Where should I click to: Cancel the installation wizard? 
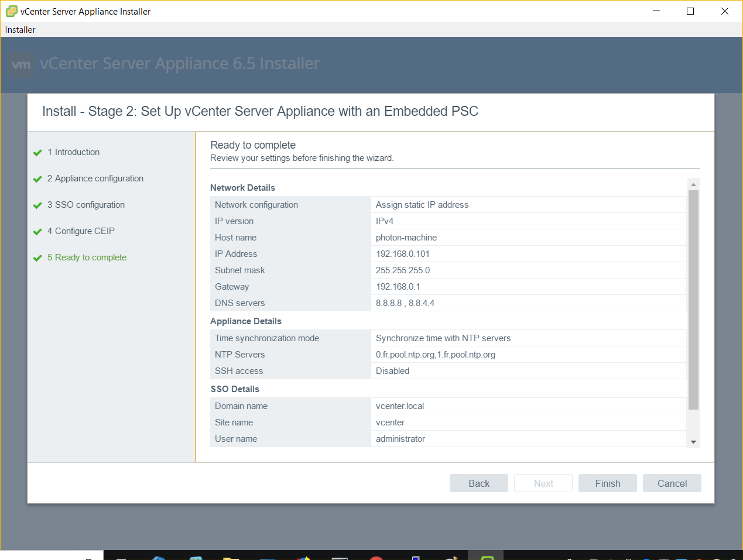click(672, 483)
